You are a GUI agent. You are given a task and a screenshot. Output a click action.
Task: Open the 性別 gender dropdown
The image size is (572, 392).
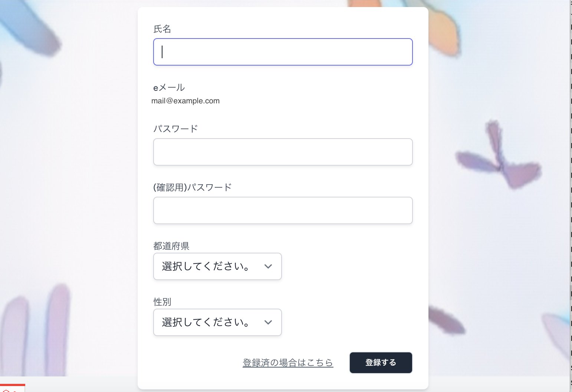(217, 322)
